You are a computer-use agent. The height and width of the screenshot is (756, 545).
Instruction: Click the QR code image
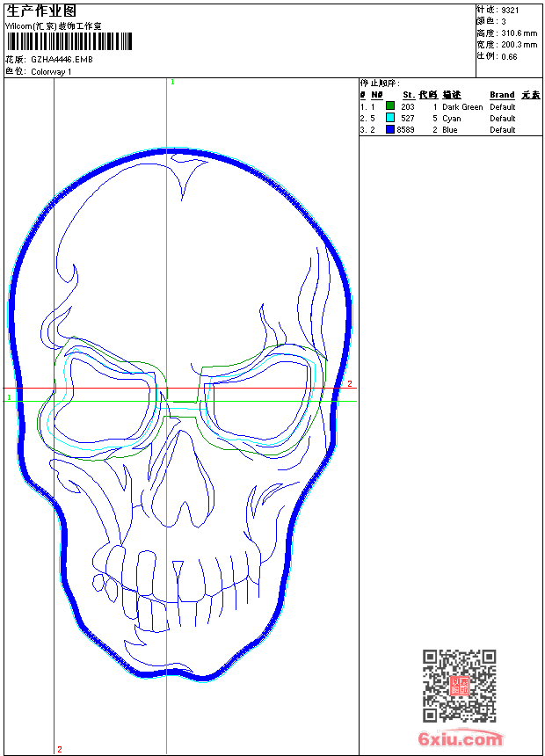pyautogui.click(x=459, y=686)
